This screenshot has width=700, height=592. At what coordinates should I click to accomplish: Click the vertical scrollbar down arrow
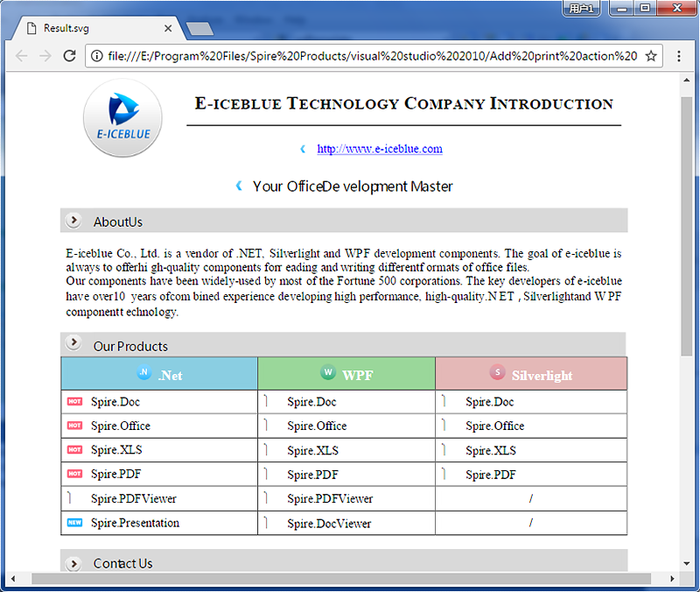click(x=686, y=563)
